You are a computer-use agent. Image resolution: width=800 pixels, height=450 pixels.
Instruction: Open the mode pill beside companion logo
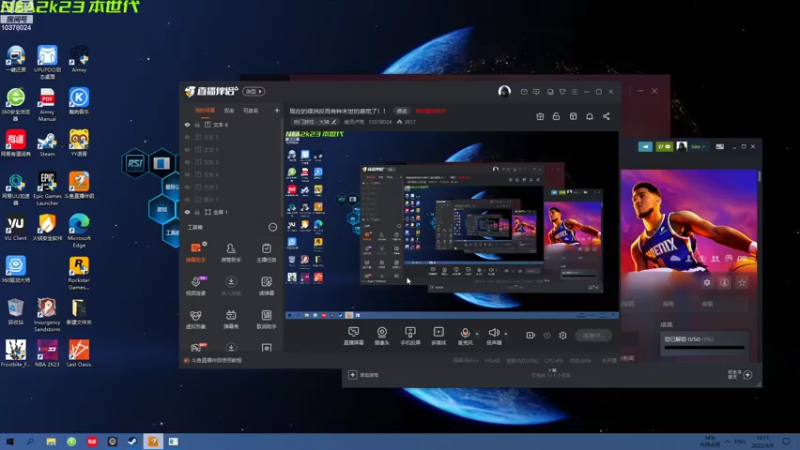[x=254, y=91]
